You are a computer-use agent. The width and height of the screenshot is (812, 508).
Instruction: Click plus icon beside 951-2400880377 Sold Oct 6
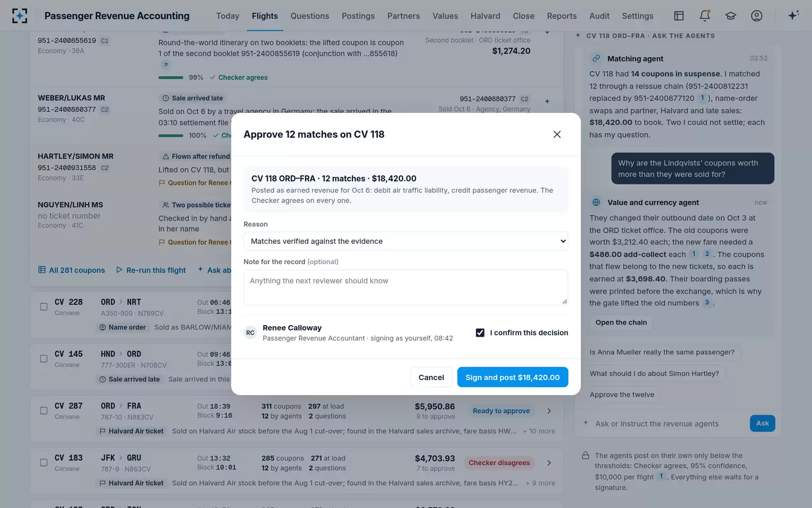click(x=547, y=102)
